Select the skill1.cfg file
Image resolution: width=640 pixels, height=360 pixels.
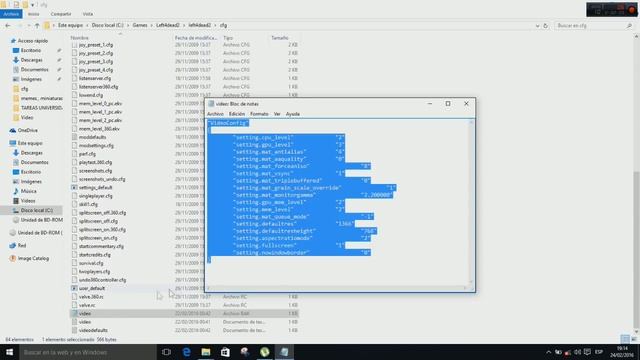click(x=88, y=204)
